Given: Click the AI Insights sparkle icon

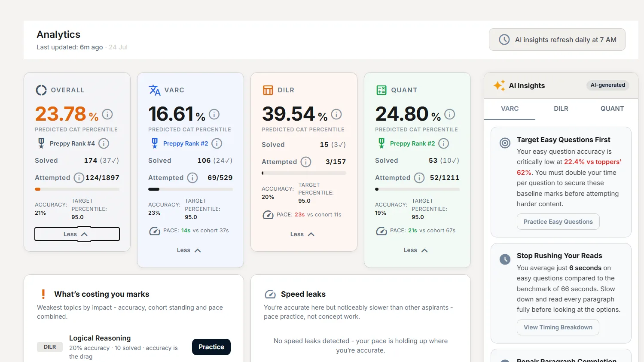Looking at the screenshot, I should (499, 85).
